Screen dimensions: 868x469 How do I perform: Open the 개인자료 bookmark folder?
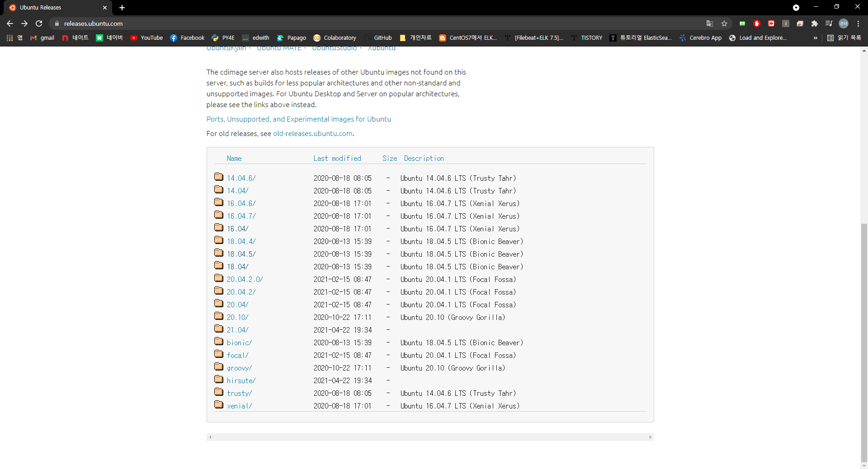pos(416,38)
